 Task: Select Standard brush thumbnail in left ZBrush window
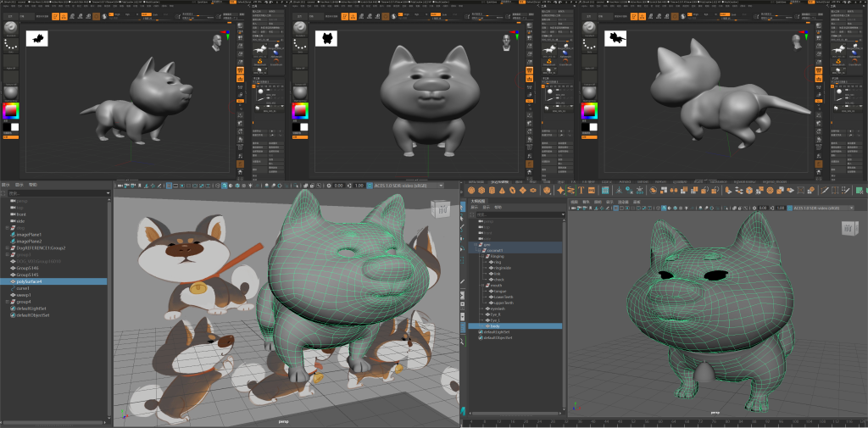pyautogui.click(x=11, y=27)
